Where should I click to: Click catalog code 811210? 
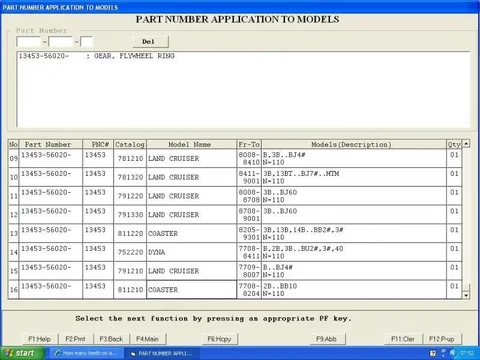coord(130,290)
